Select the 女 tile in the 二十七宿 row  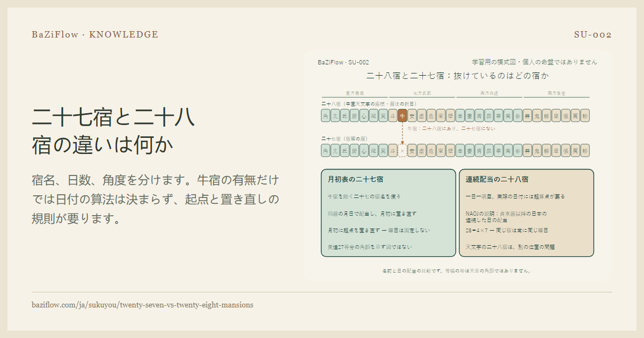[412, 151]
